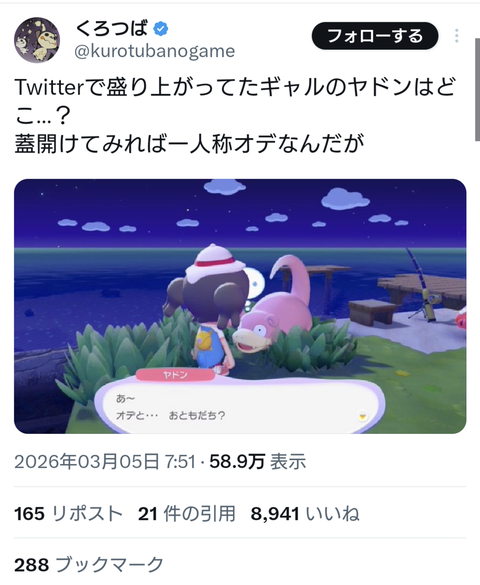Open the three-dot more options menu
Image resolution: width=480 pixels, height=585 pixels.
click(x=457, y=36)
